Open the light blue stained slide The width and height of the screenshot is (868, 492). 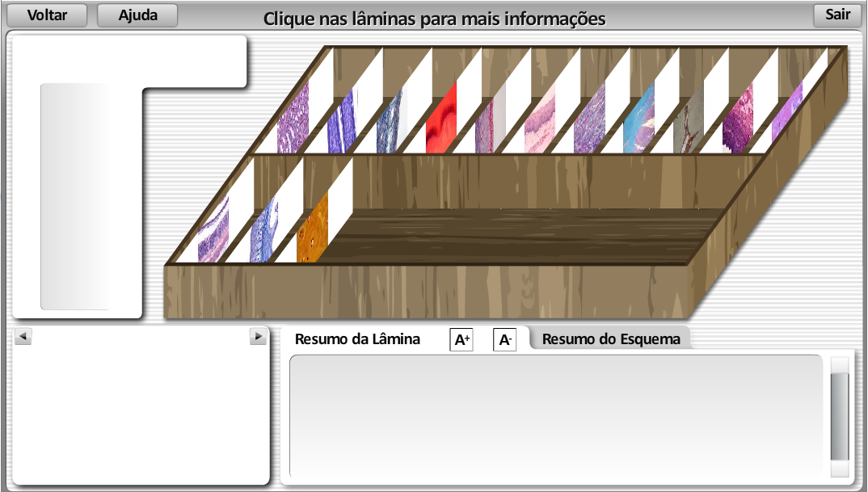638,120
